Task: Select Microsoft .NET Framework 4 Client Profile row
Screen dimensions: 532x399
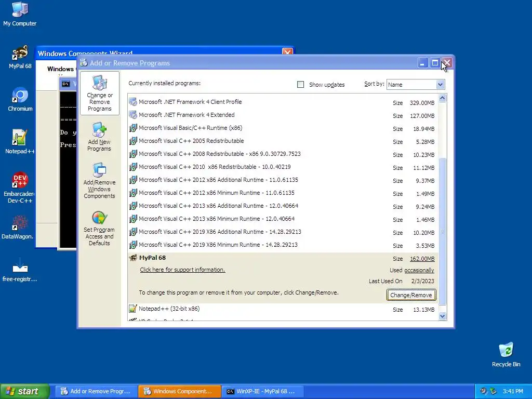Action: tap(283, 102)
